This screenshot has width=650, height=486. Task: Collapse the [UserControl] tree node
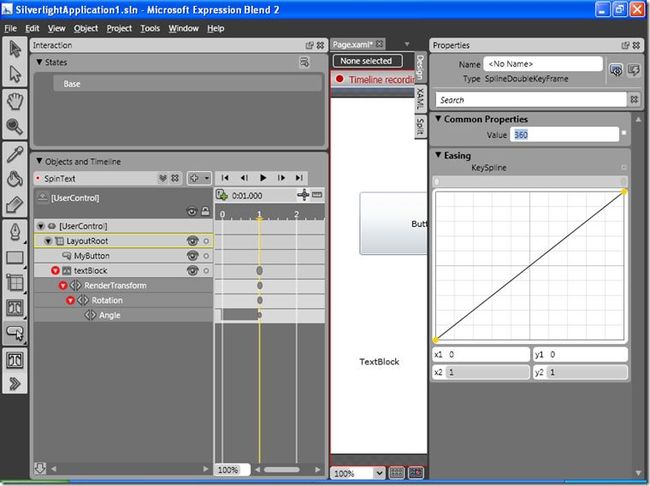coord(41,226)
